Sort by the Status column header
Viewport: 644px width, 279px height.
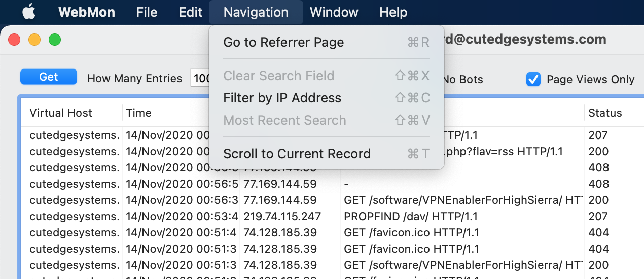coord(605,113)
